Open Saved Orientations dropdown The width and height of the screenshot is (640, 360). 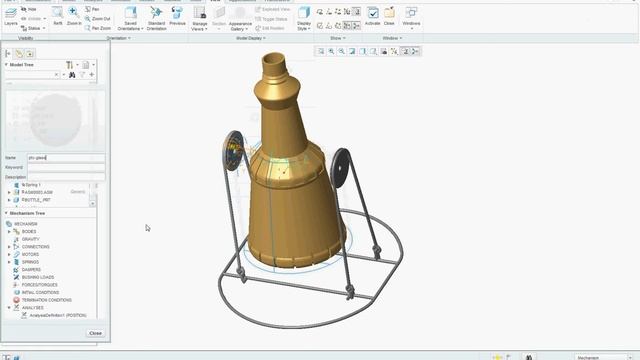131,19
